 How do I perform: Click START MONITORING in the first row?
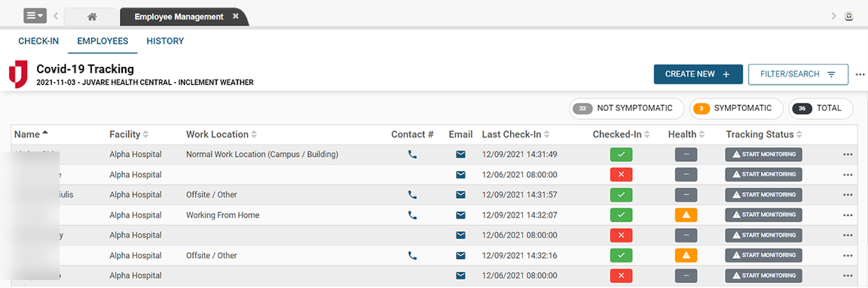763,155
